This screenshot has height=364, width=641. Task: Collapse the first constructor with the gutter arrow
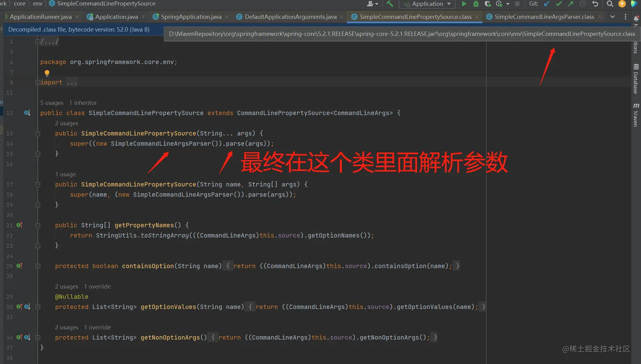37,133
